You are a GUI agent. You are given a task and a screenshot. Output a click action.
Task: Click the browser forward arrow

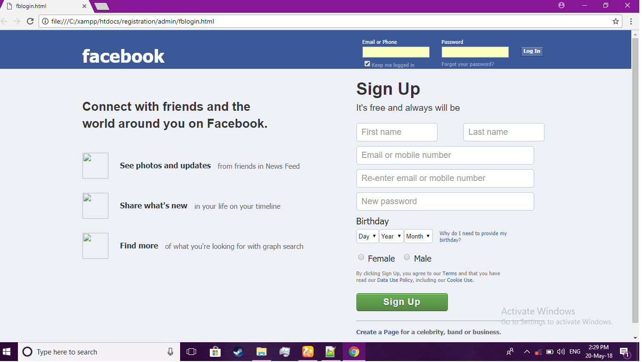(x=17, y=21)
